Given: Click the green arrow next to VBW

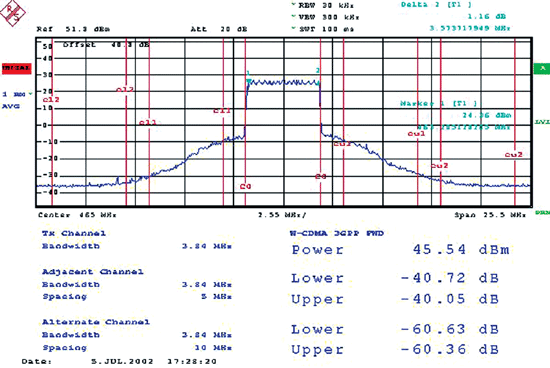Looking at the screenshot, I should pyautogui.click(x=294, y=16).
